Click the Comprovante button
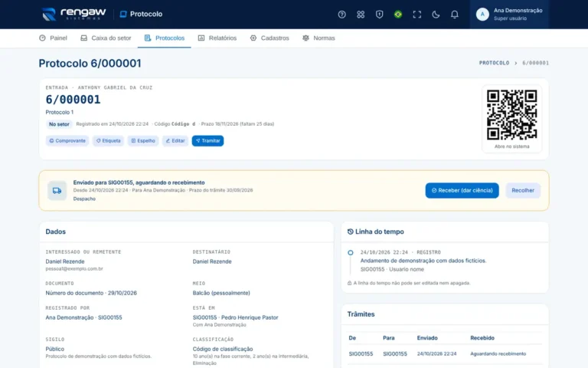Image resolution: width=588 pixels, height=368 pixels. [67, 141]
